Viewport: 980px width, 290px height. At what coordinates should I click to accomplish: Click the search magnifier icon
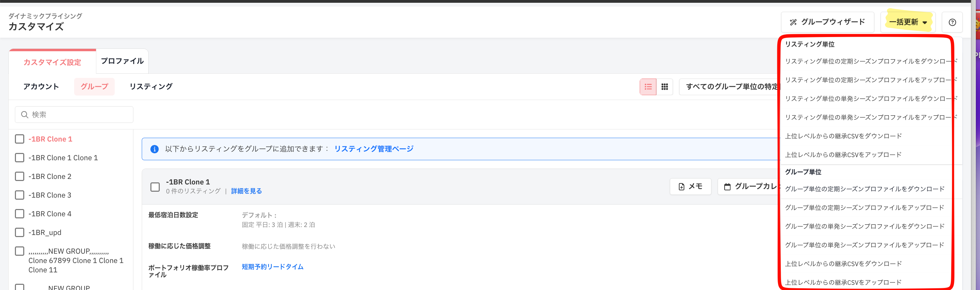tap(25, 115)
